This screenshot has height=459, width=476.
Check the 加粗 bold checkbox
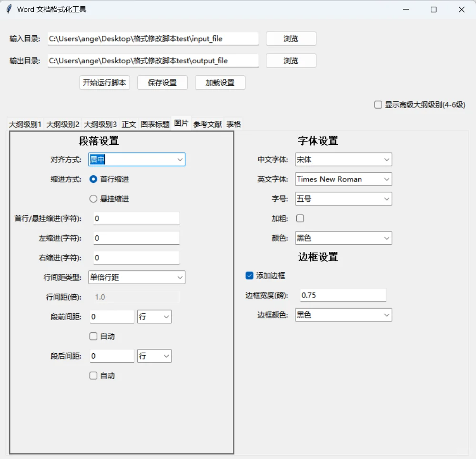coord(300,218)
